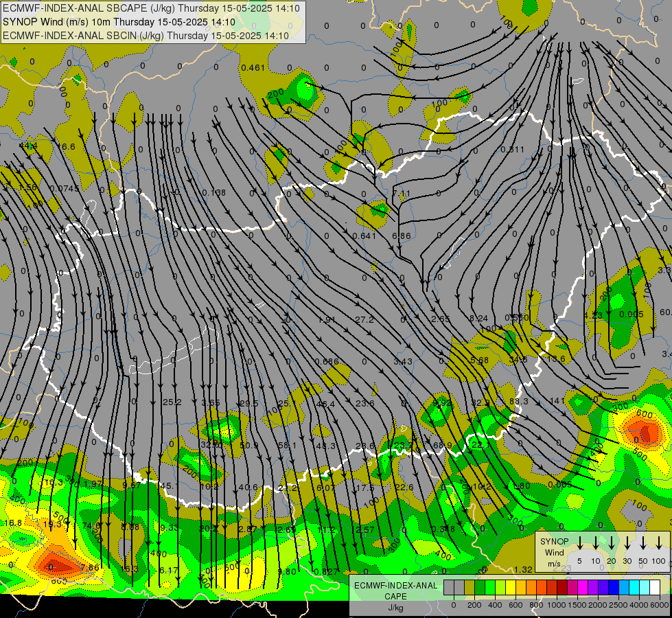Click the SBCIN title line at top
This screenshot has height=618, width=672.
(x=146, y=36)
